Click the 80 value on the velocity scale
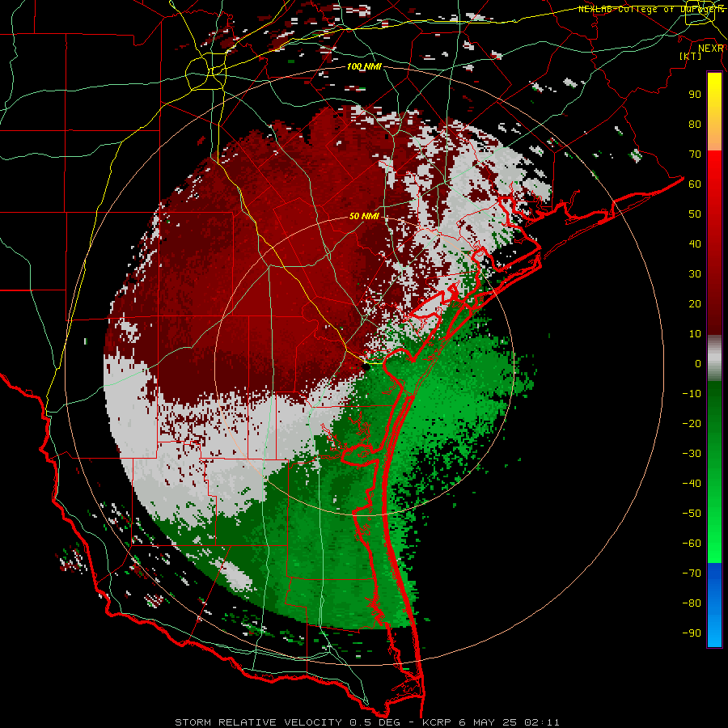 pyautogui.click(x=695, y=125)
